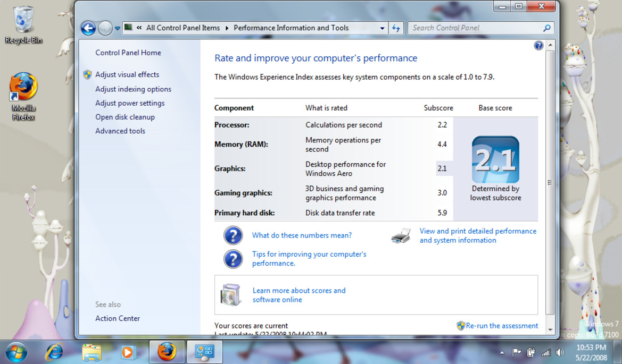This screenshot has width=622, height=364.
Task: Open Windows Explorer folder on taskbar
Action: [x=91, y=352]
